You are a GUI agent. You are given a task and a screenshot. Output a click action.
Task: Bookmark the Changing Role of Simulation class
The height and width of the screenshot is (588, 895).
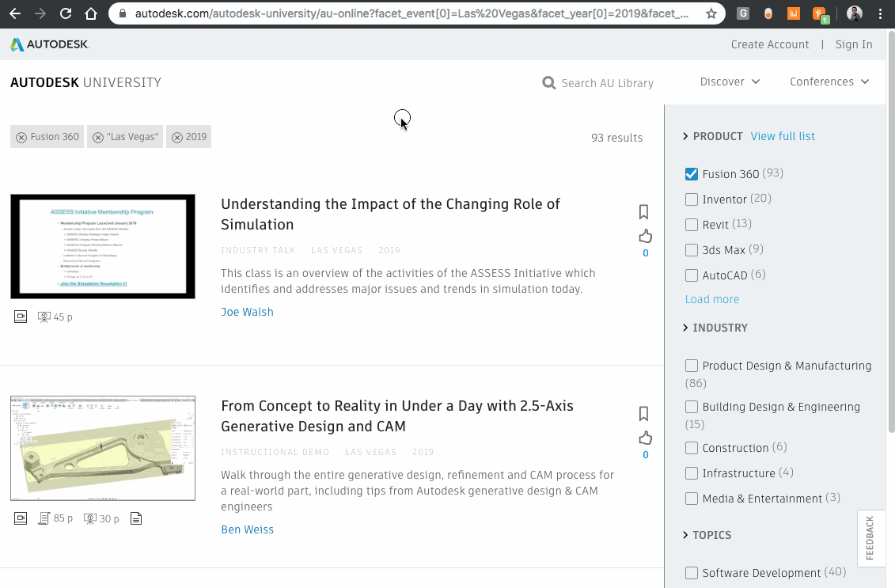(x=643, y=212)
